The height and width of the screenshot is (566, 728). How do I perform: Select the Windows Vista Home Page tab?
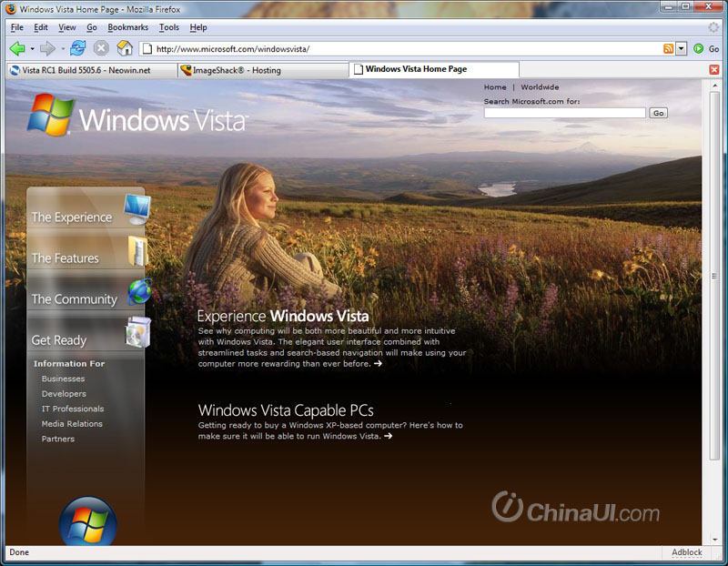pyautogui.click(x=434, y=69)
